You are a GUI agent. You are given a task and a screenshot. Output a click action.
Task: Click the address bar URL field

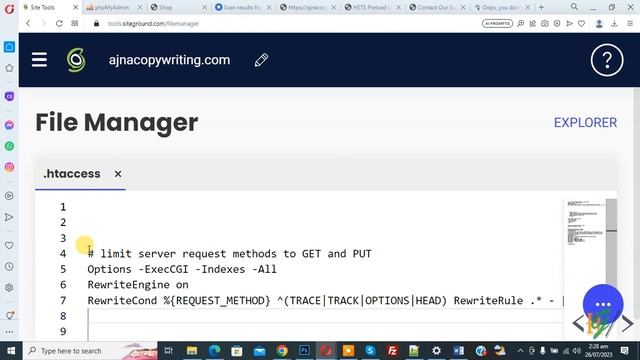[x=286, y=24]
